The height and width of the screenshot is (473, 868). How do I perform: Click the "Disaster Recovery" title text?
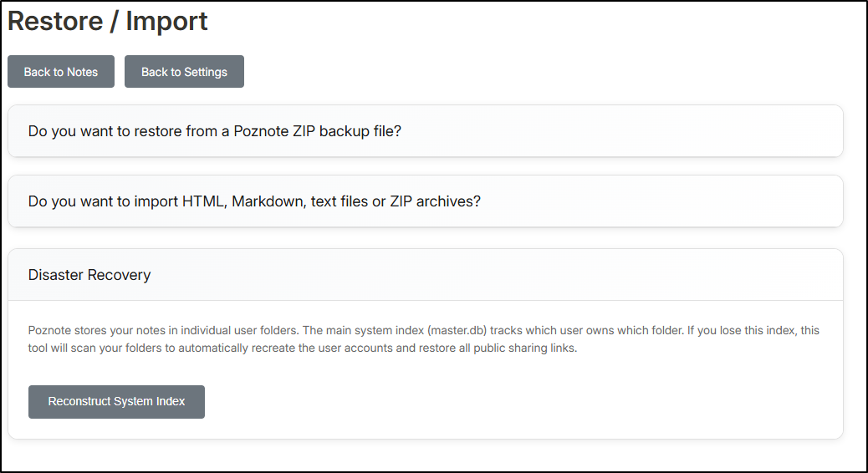tap(89, 275)
